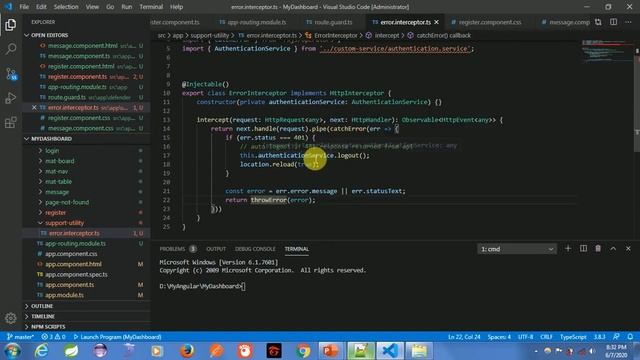
Task: Click the Windows Start button
Action: [x=12, y=351]
